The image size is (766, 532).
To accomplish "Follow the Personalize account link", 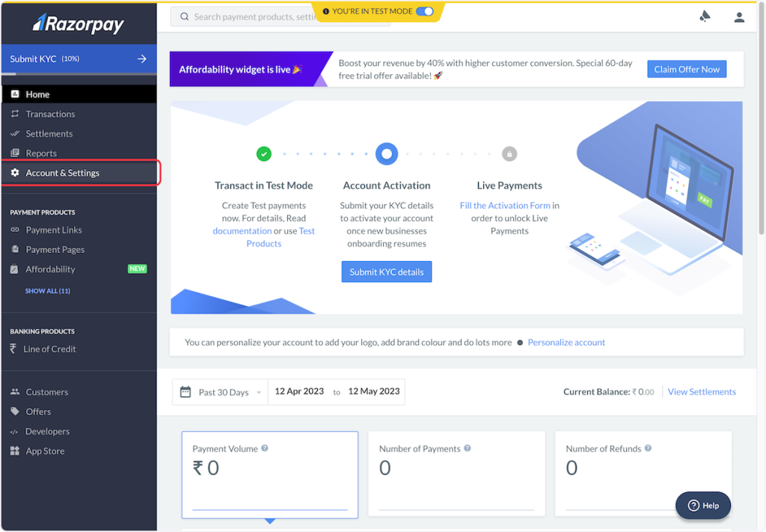I will tap(566, 342).
